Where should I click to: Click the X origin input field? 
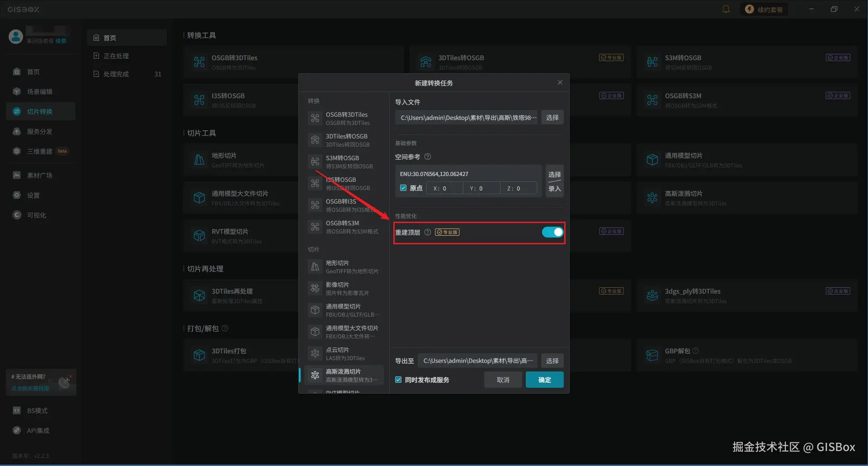(444, 188)
